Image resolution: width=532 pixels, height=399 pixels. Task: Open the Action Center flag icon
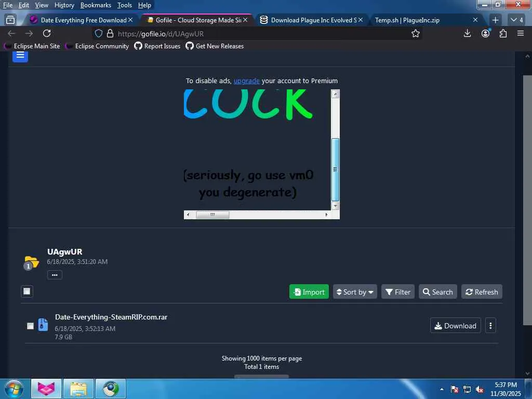(x=455, y=389)
